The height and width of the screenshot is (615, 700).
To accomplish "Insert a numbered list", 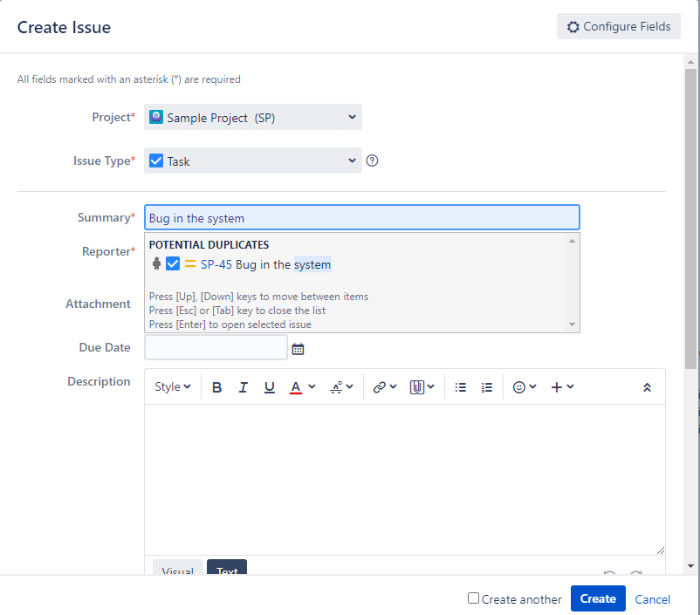I will pyautogui.click(x=487, y=387).
